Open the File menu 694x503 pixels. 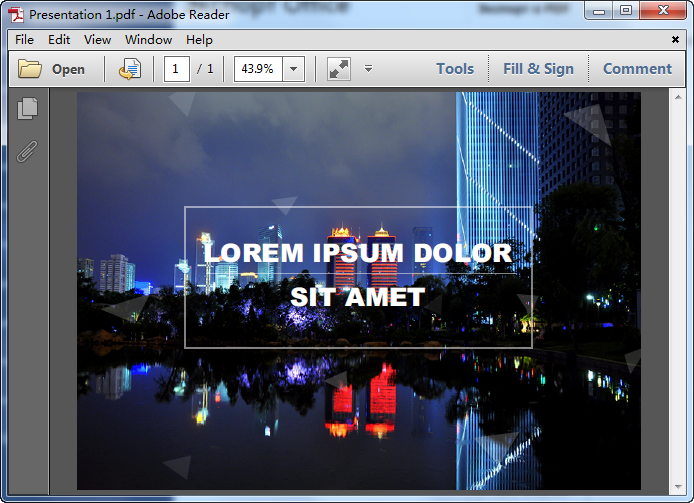point(25,40)
